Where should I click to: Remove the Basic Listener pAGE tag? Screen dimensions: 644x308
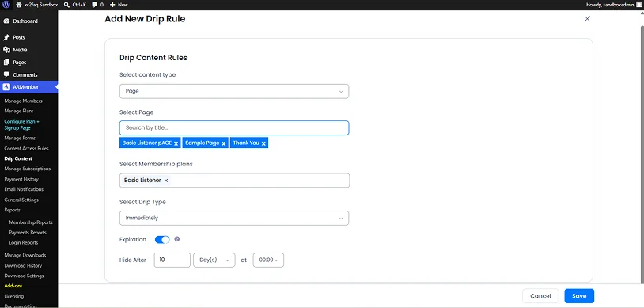click(x=176, y=143)
